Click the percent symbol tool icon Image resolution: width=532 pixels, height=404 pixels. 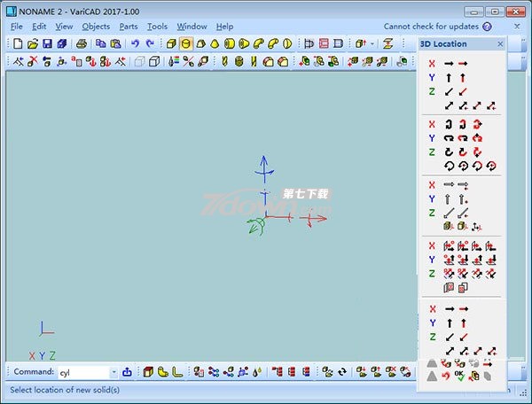(x=188, y=61)
